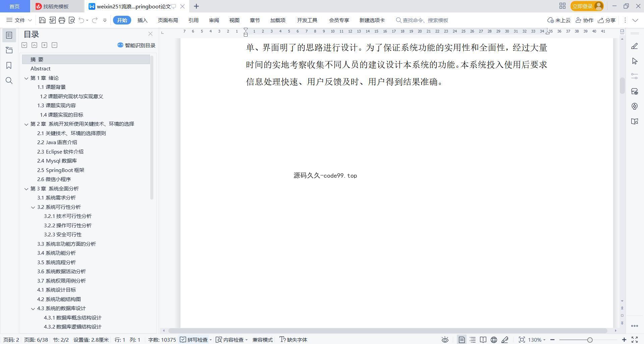Click the eye protection mode icon
The image size is (644, 344).
pyautogui.click(x=445, y=340)
